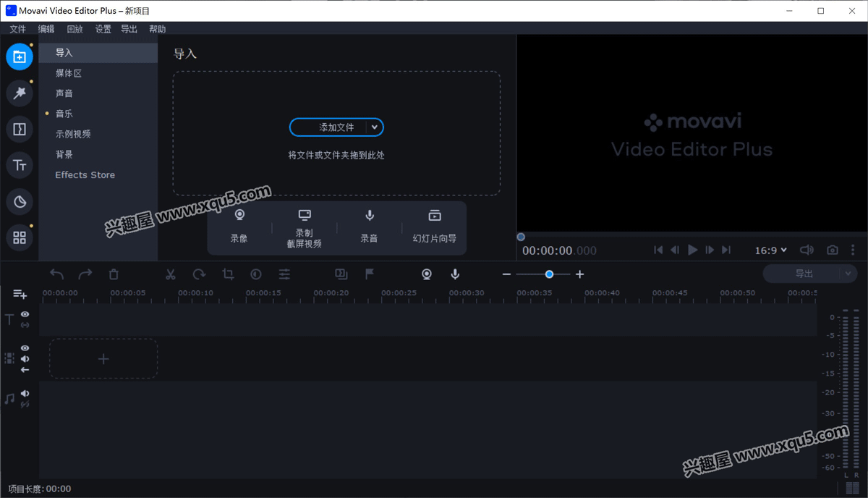Open the 16:9 aspect ratio dropdown
The image size is (868, 498).
tap(771, 250)
